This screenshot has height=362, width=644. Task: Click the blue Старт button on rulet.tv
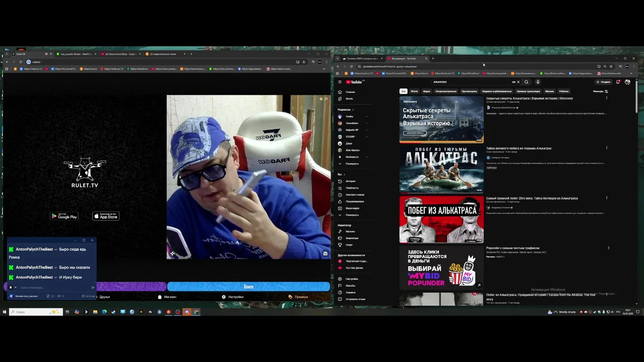249,287
